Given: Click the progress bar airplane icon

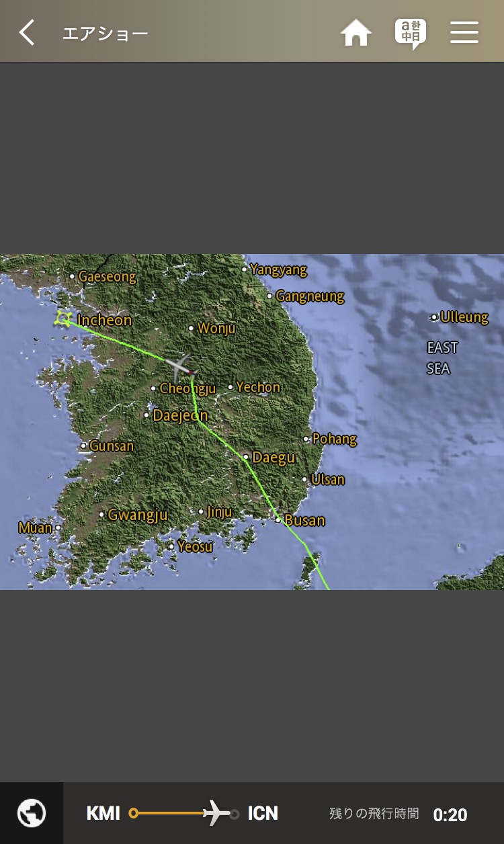Looking at the screenshot, I should tap(217, 813).
